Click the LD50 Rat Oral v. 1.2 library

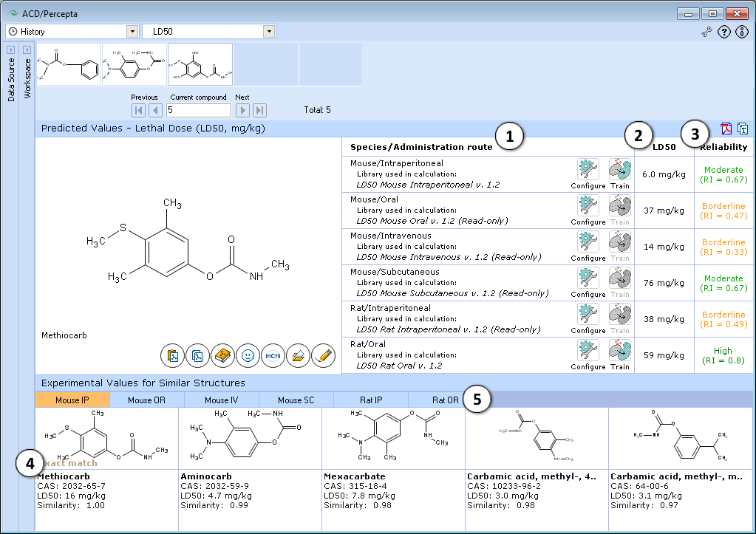click(x=399, y=366)
